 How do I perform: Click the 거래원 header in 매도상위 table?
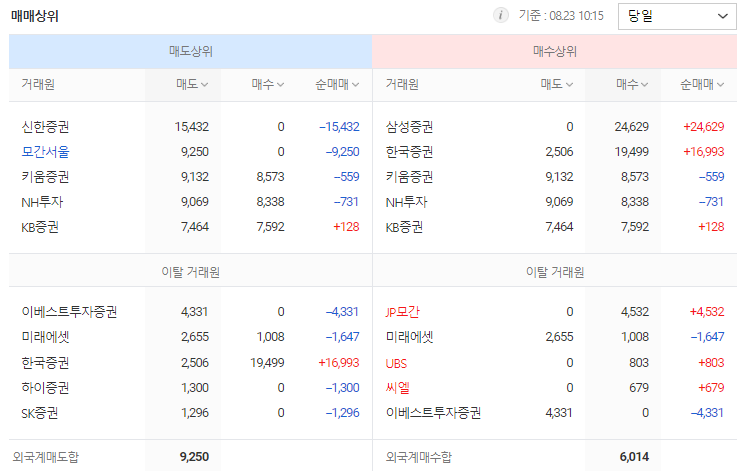[x=38, y=85]
